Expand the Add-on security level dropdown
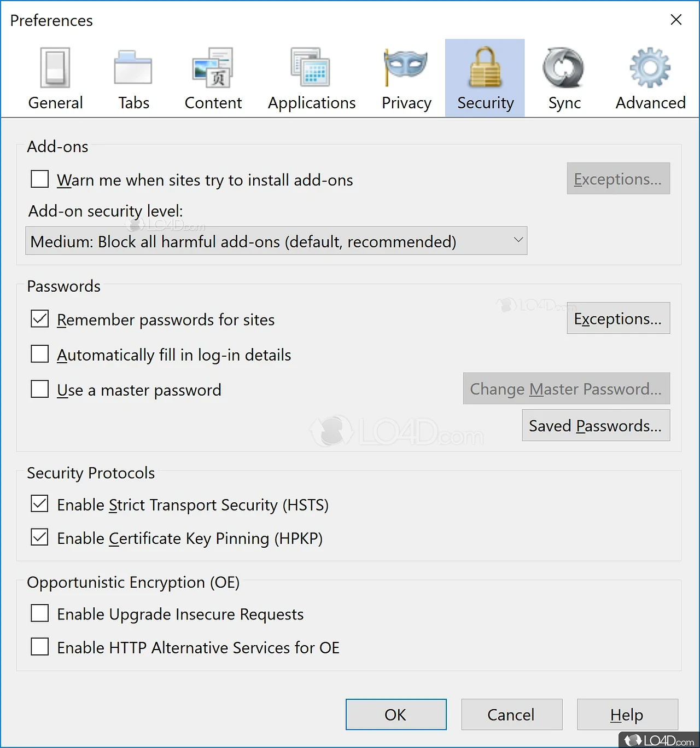This screenshot has width=700, height=748. (276, 241)
